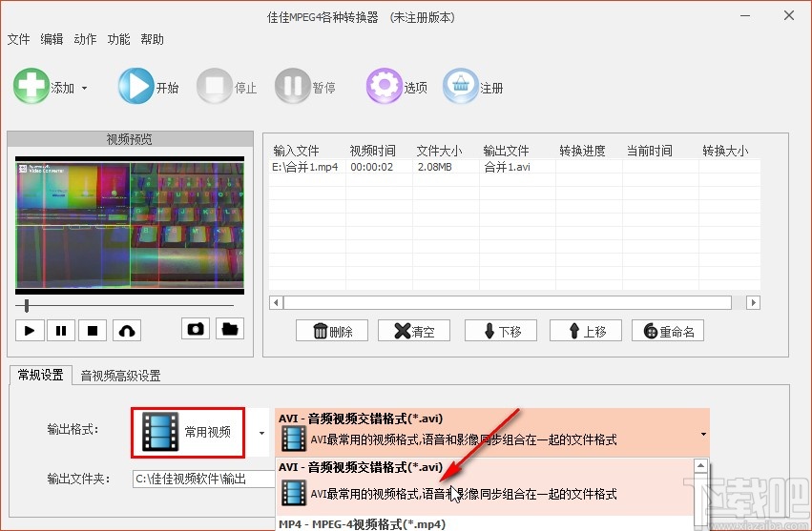This screenshot has width=812, height=531.
Task: Click the output folder path field
Action: [204, 480]
